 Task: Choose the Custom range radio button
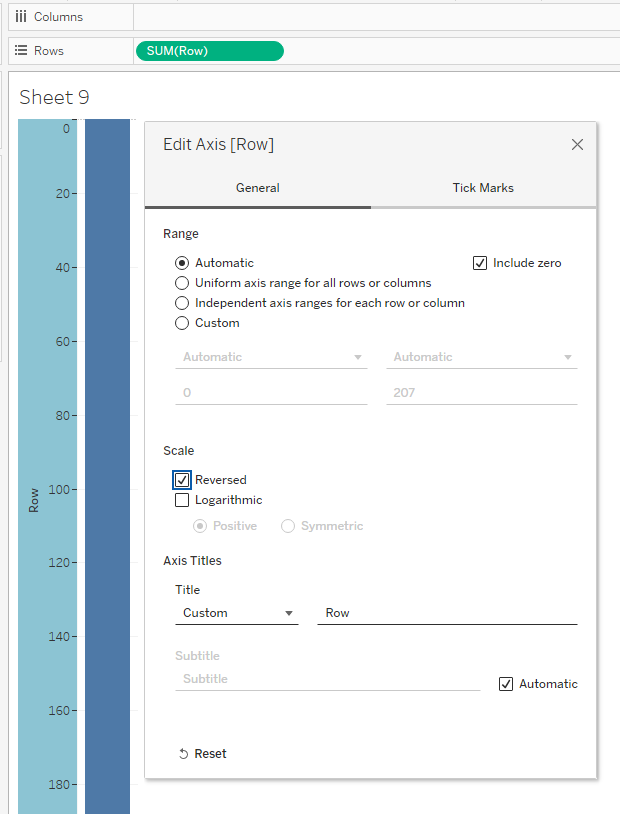point(182,323)
